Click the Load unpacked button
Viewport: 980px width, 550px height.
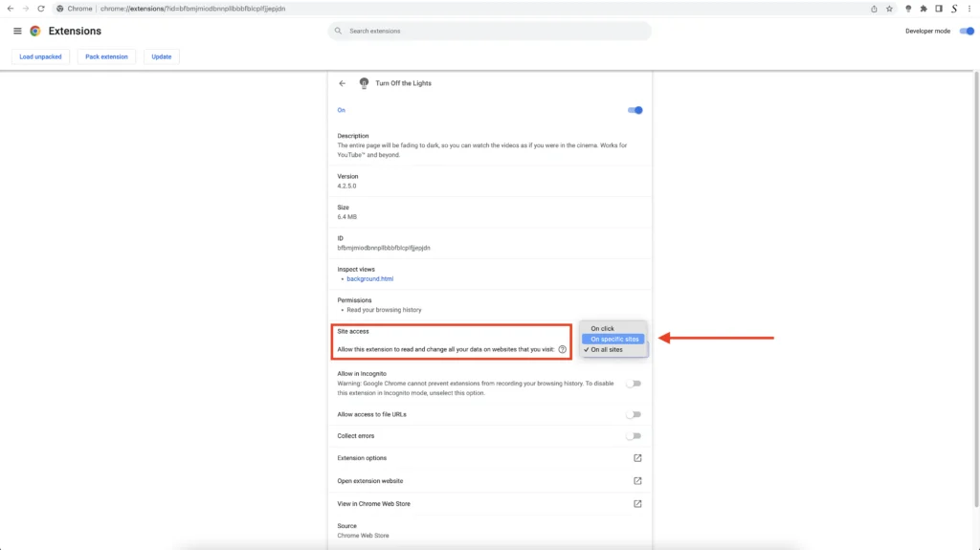(40, 56)
